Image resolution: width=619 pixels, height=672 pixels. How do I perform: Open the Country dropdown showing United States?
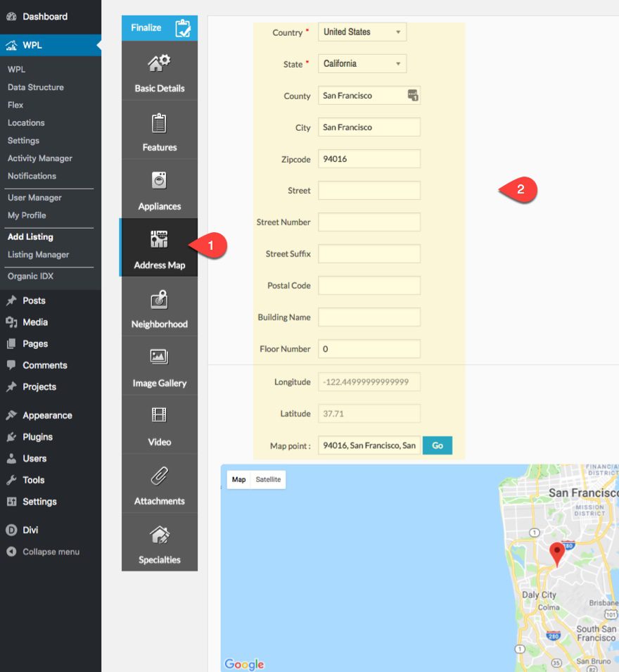pyautogui.click(x=362, y=31)
